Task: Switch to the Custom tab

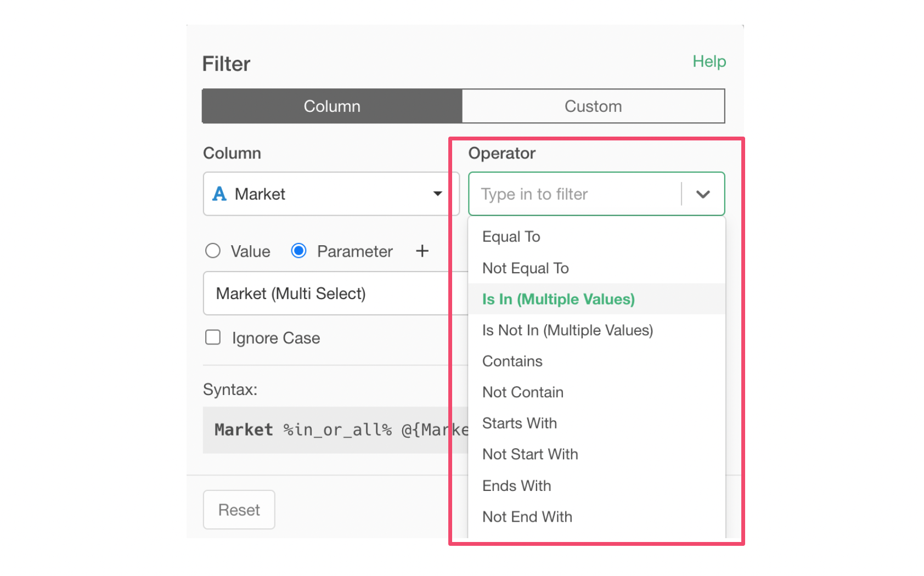Action: [593, 106]
